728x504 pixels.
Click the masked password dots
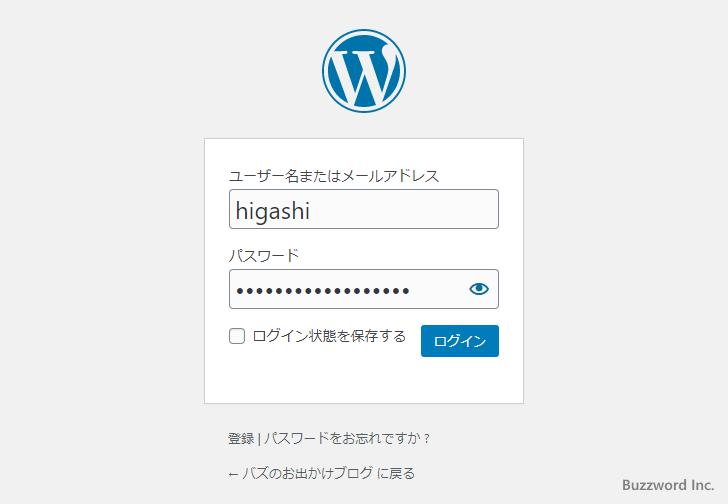[x=322, y=290]
